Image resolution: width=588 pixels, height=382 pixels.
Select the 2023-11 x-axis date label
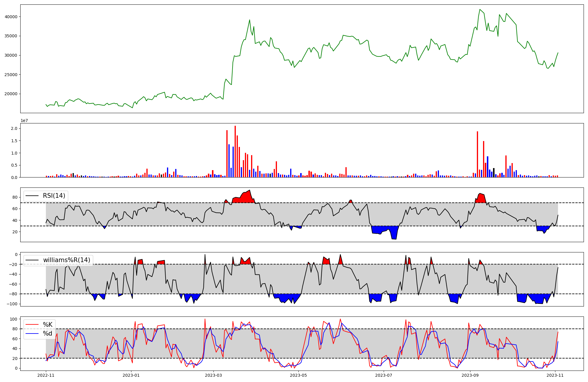[x=555, y=375]
